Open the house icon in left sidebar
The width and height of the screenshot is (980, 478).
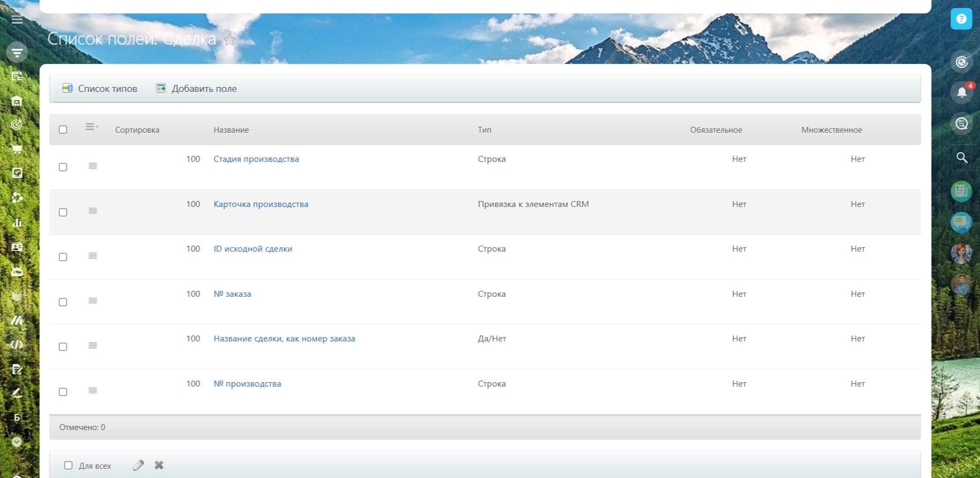pyautogui.click(x=17, y=101)
